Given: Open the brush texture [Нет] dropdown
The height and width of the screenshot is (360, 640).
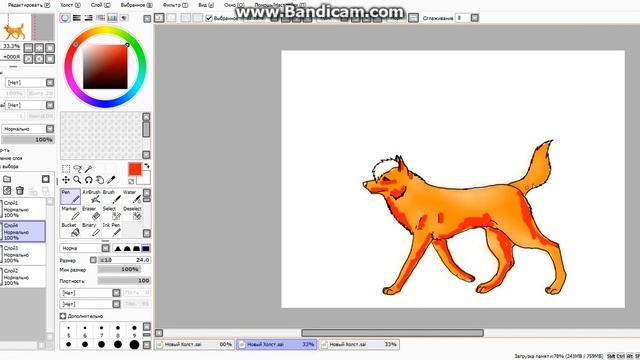Looking at the screenshot, I should pyautogui.click(x=90, y=304).
